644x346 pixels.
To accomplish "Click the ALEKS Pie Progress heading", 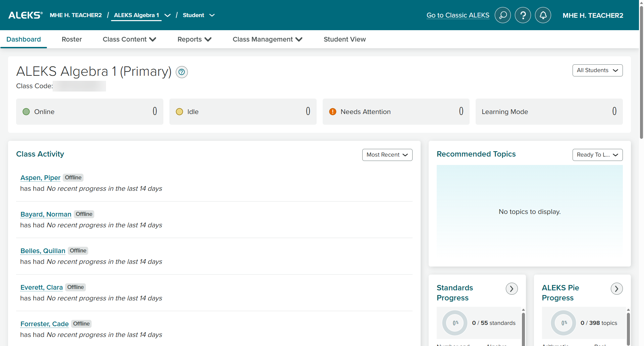I will pos(560,293).
